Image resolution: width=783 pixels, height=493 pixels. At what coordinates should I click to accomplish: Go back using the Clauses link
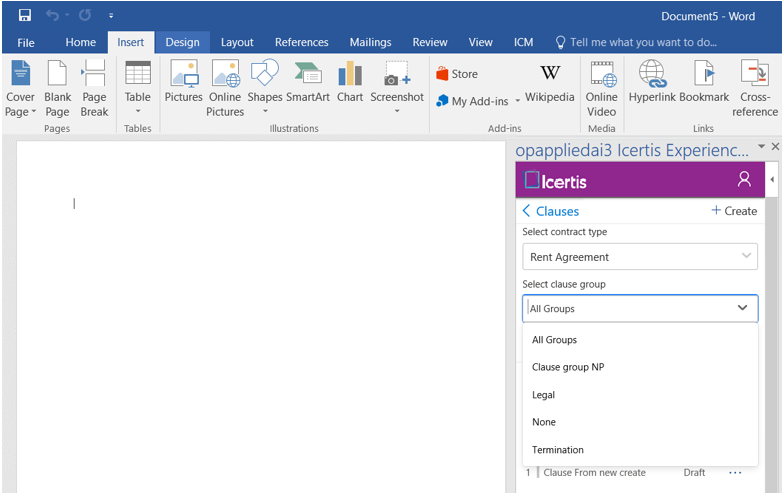pyautogui.click(x=551, y=211)
